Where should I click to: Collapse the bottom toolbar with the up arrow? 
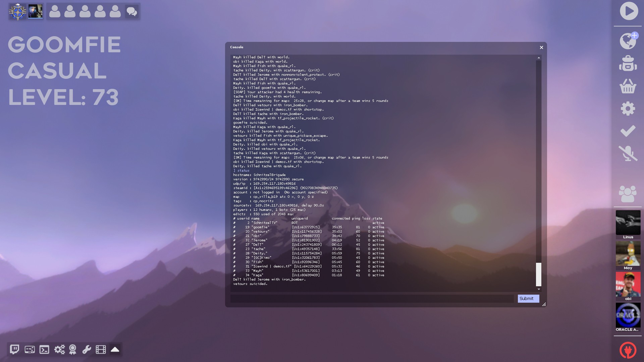point(115,350)
